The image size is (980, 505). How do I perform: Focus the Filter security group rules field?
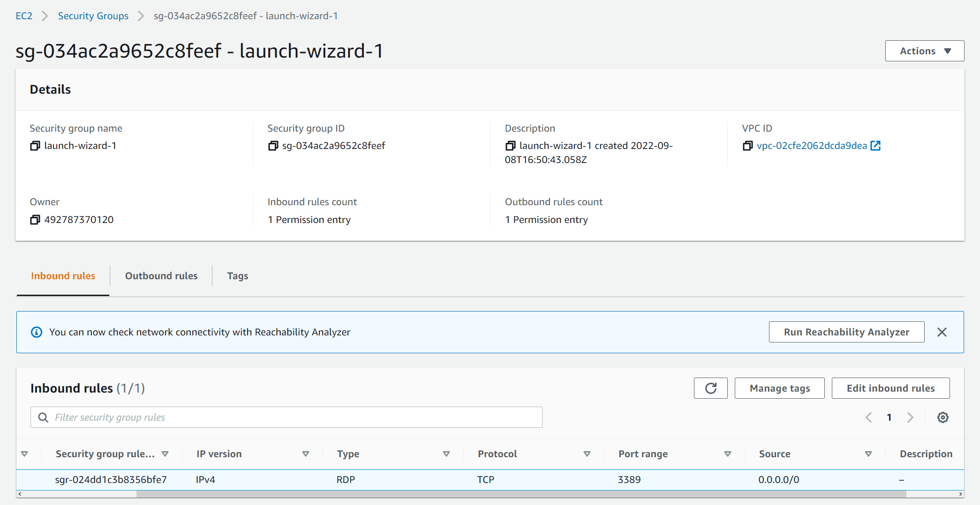[286, 417]
